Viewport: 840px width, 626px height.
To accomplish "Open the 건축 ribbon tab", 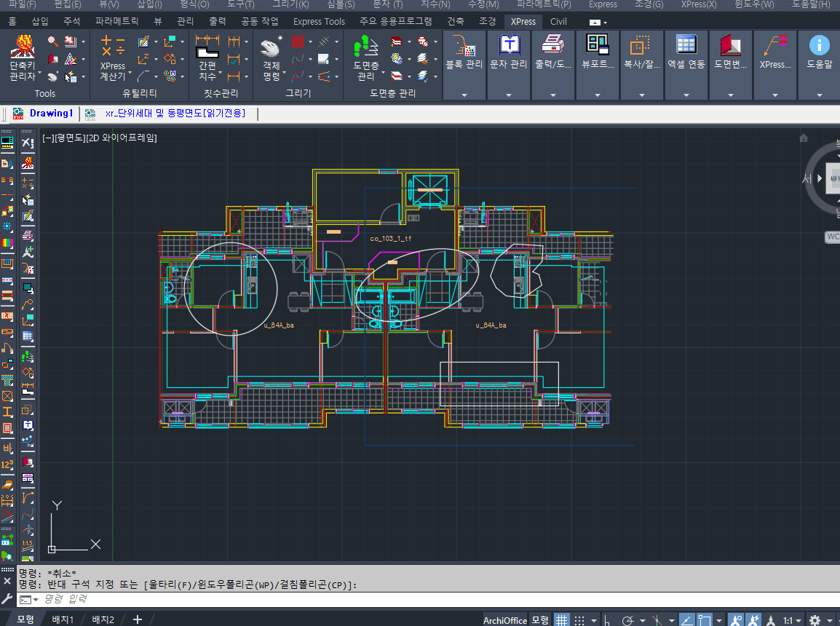I will point(456,21).
